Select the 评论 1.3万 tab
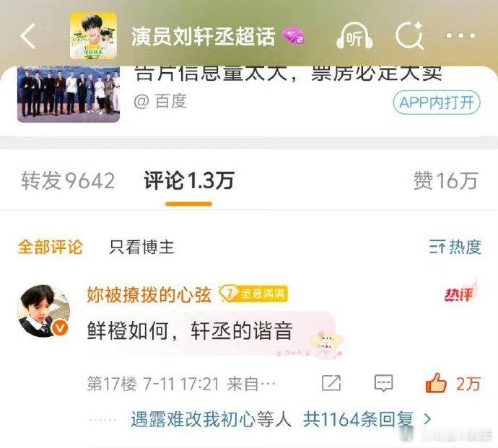This screenshot has width=498, height=448. pyautogui.click(x=189, y=180)
